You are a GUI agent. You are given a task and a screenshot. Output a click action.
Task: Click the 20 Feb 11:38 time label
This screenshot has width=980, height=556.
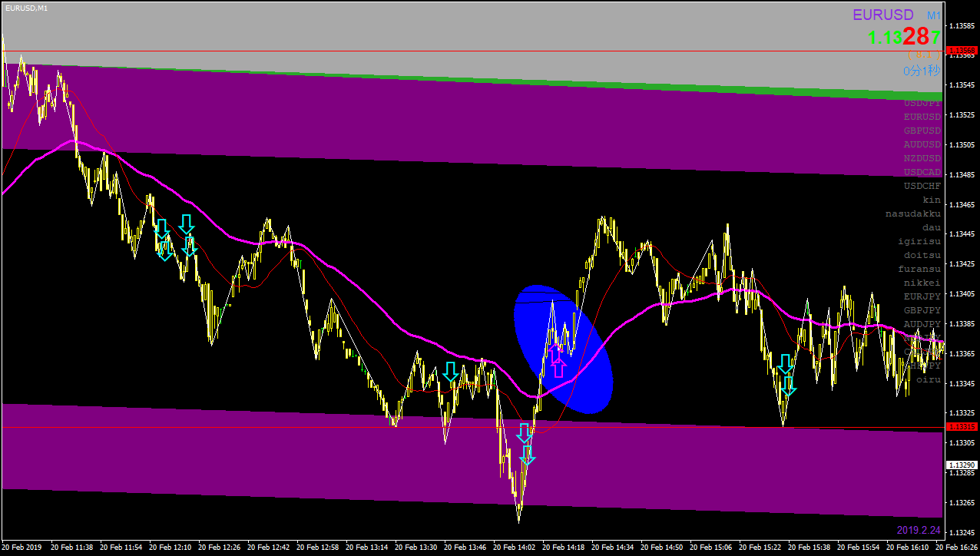coord(71,548)
